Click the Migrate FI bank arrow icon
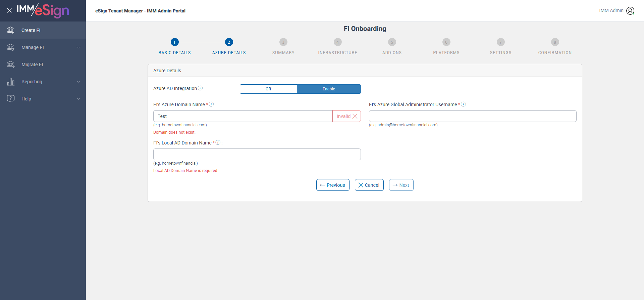Viewport: 644px width, 300px height. 11,65
